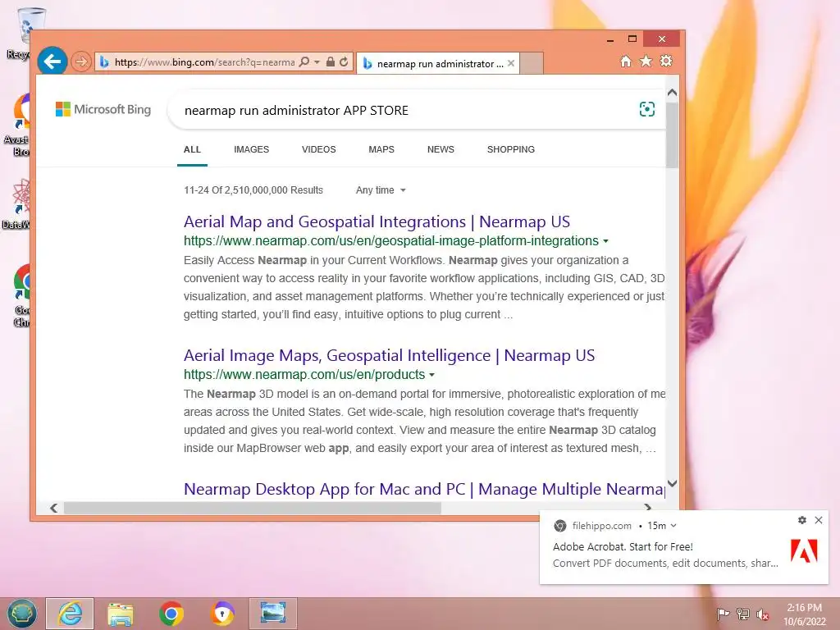Screen dimensions: 840x630
Task: Click the browser forward arrow button
Action: [x=81, y=62]
